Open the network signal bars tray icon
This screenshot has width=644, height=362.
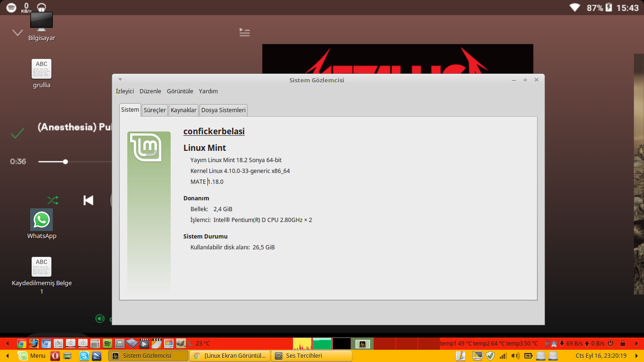click(503, 356)
